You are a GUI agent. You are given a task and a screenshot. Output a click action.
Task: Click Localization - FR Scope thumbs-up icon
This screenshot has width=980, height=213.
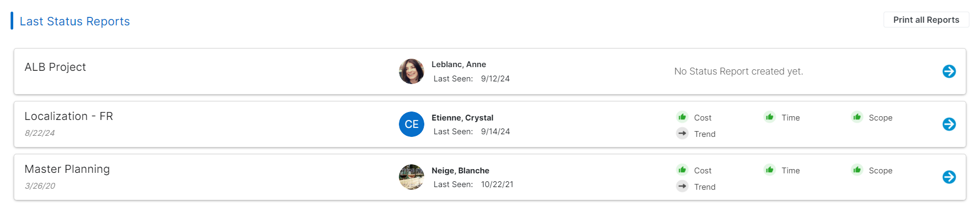[x=857, y=117]
